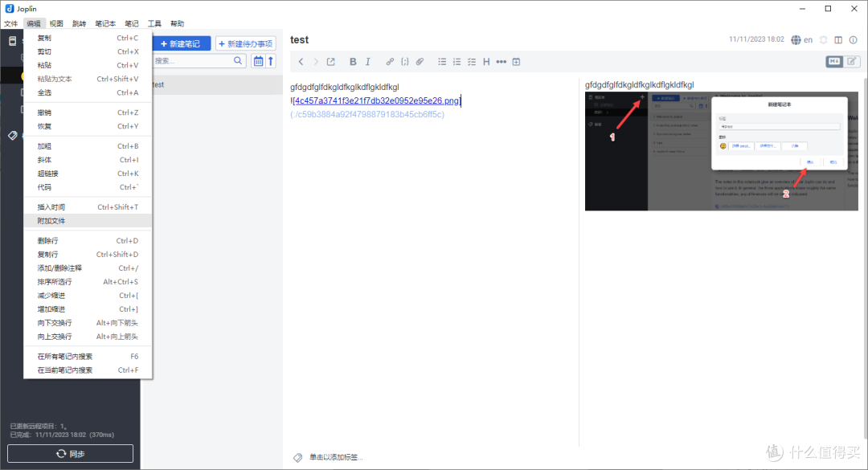The height and width of the screenshot is (470, 868).
Task: Insert horizontal rule (three dots icon)
Action: pyautogui.click(x=501, y=61)
